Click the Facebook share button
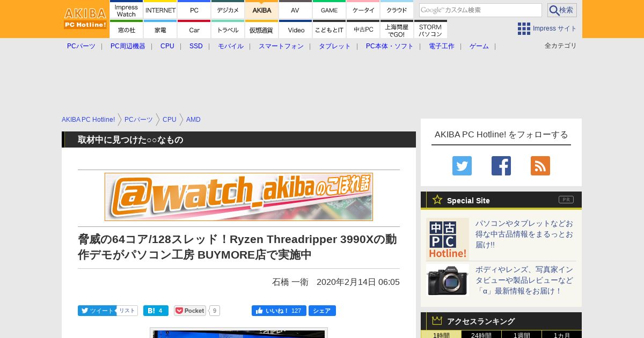The width and height of the screenshot is (644, 338). point(322,311)
